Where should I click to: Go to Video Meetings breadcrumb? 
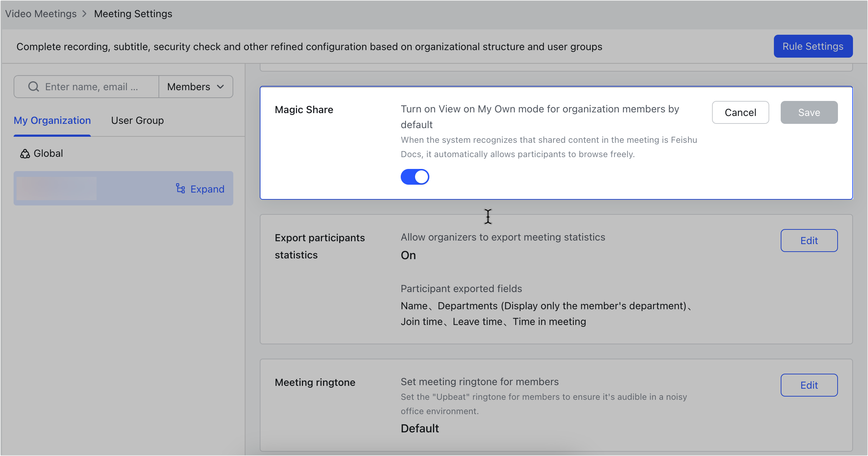41,14
